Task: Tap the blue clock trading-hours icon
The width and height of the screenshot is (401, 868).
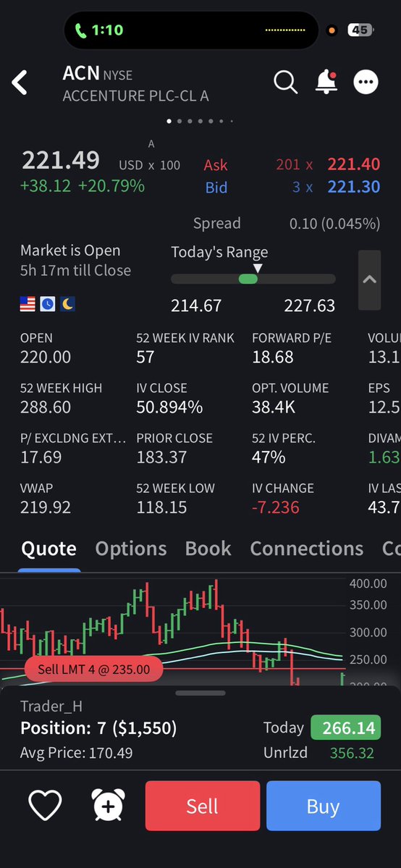Action: tap(48, 304)
